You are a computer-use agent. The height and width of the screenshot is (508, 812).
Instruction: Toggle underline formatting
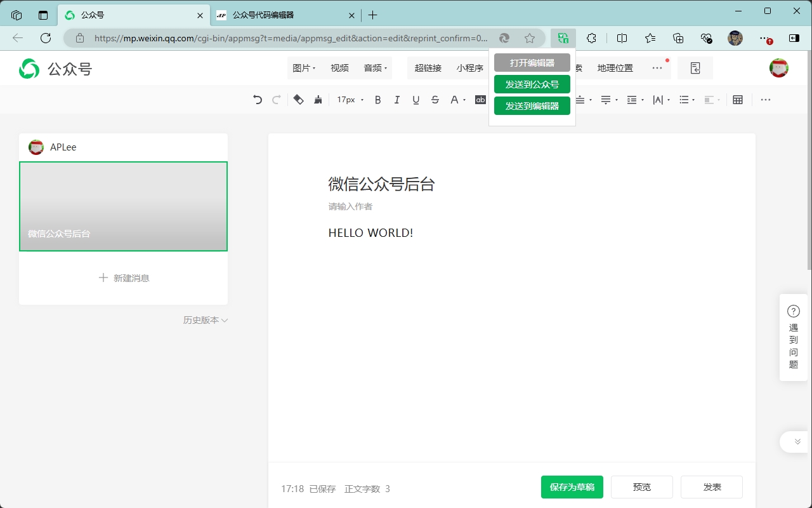click(x=416, y=100)
